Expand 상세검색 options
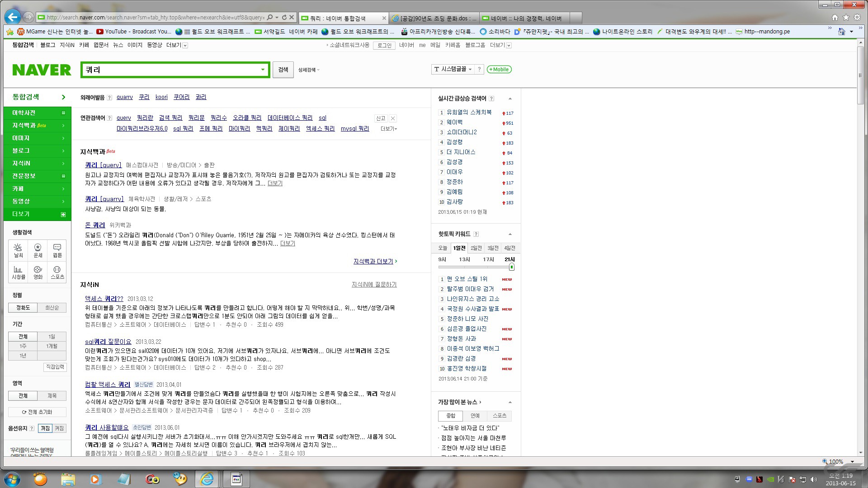This screenshot has width=868, height=488. (x=309, y=70)
